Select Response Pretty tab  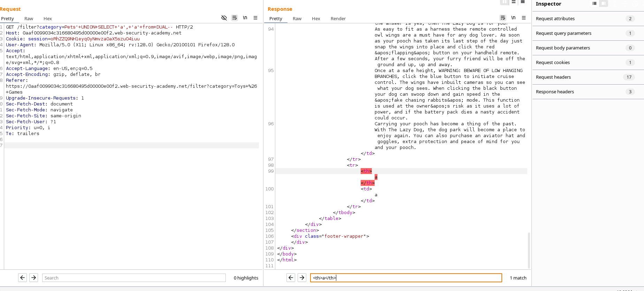(x=276, y=18)
